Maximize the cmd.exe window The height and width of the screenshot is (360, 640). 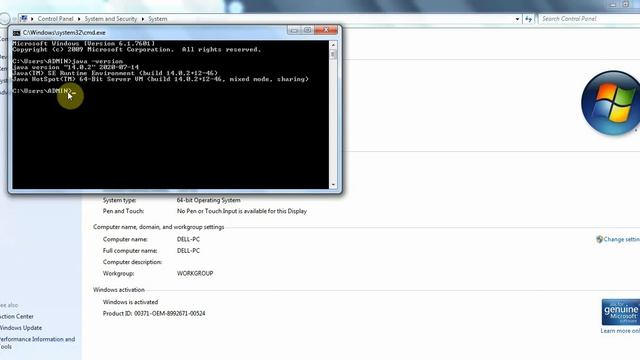click(307, 30)
